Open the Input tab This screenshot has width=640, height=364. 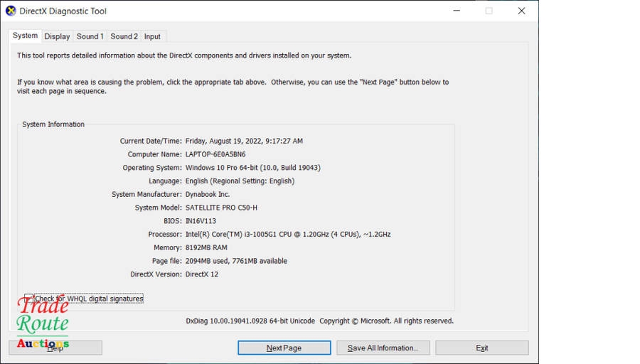click(152, 36)
